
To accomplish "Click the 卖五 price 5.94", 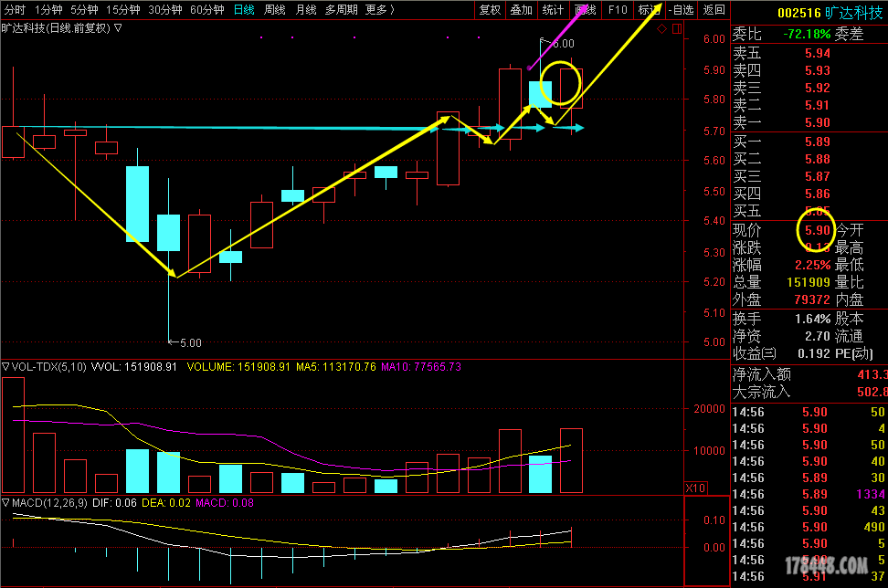I will pos(818,53).
